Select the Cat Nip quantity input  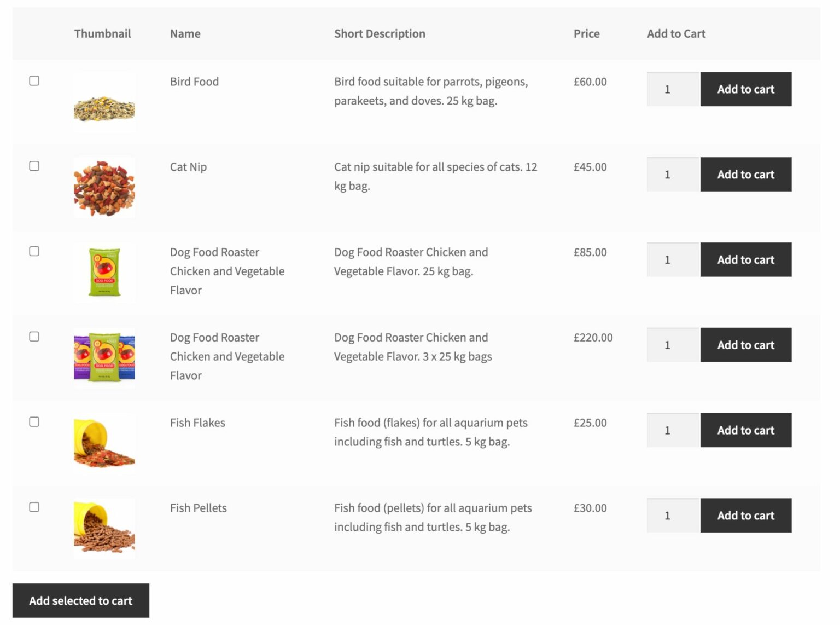point(672,175)
